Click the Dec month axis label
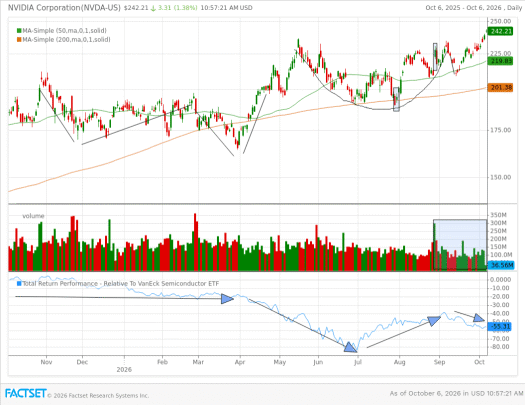The height and width of the screenshot is (405, 525). click(82, 362)
